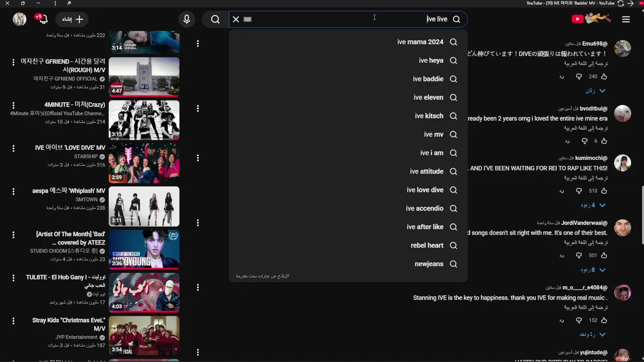Dislike the comment by @kumimochi
Viewport: 644px width, 362px height.
click(579, 191)
